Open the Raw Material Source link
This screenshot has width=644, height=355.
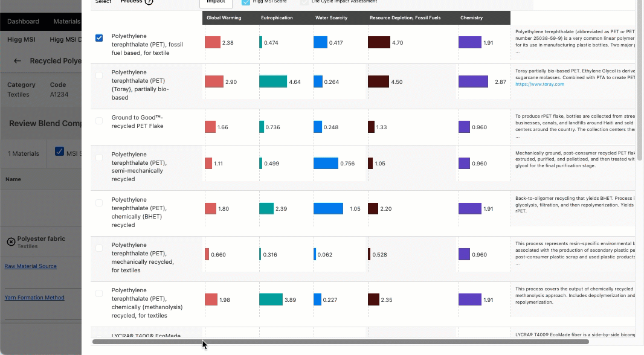(30, 266)
